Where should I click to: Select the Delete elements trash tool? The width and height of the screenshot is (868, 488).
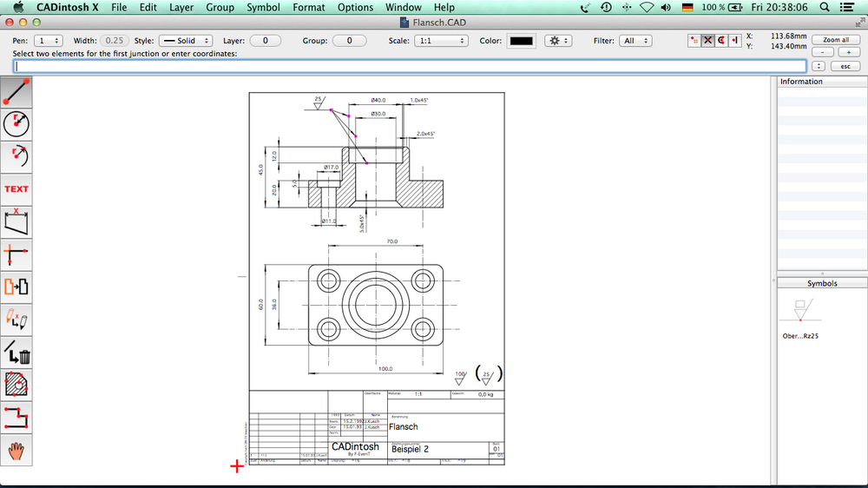tap(16, 353)
